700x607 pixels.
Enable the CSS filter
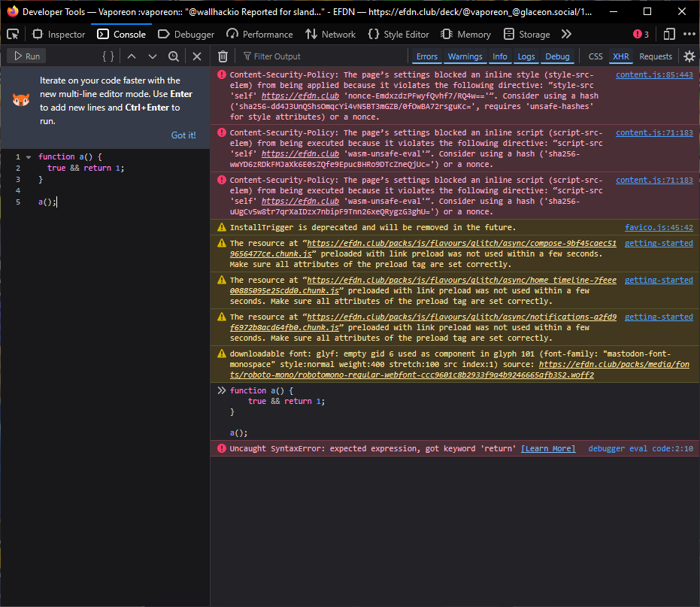pos(595,56)
